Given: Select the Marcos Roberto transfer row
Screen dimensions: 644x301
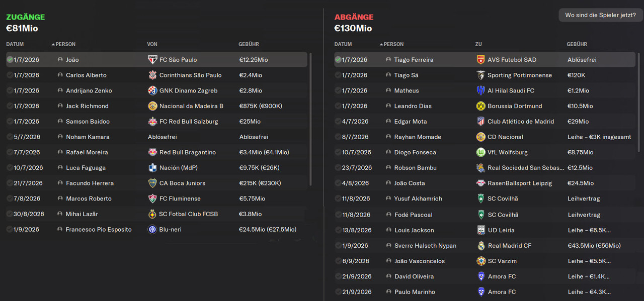Looking at the screenshot, I should [156, 198].
